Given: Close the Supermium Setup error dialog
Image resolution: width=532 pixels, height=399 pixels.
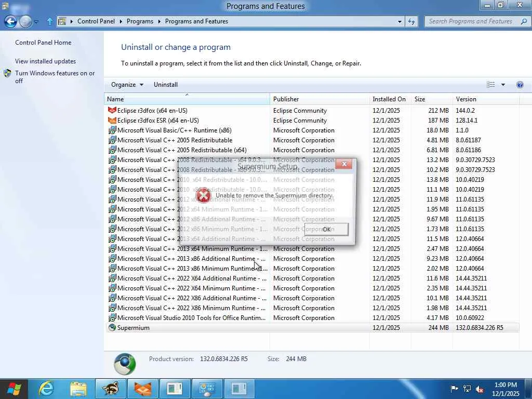Looking at the screenshot, I should click(x=344, y=164).
